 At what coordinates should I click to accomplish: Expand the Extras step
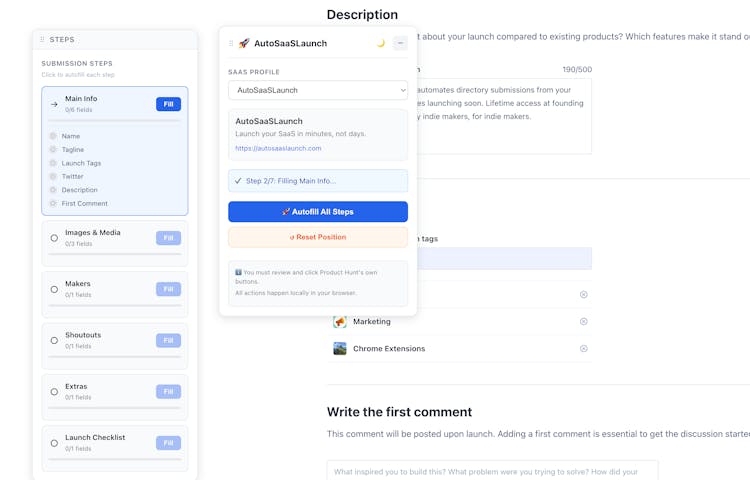pyautogui.click(x=54, y=391)
